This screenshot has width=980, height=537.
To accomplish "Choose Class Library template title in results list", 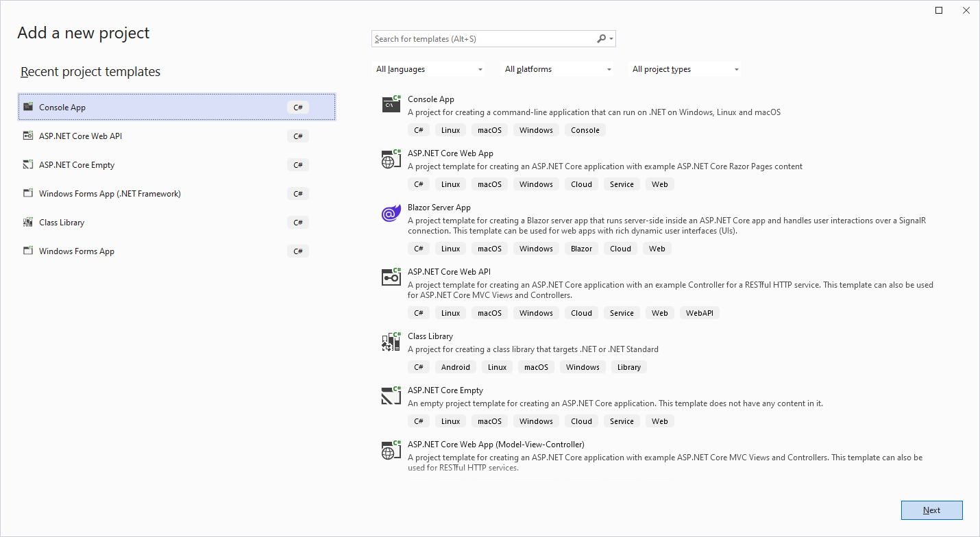I will 430,336.
